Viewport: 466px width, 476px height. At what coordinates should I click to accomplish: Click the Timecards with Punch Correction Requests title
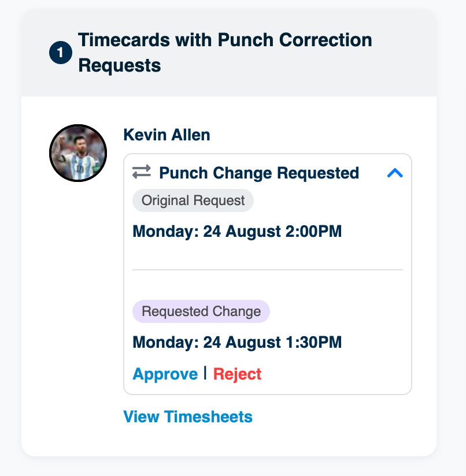[225, 53]
